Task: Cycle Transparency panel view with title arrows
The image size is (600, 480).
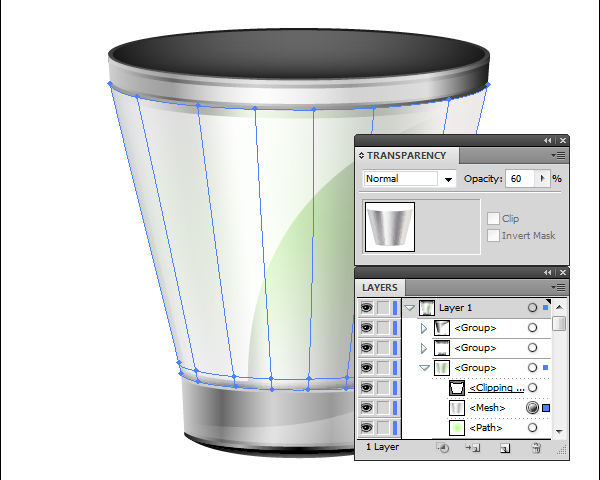Action: coord(361,155)
